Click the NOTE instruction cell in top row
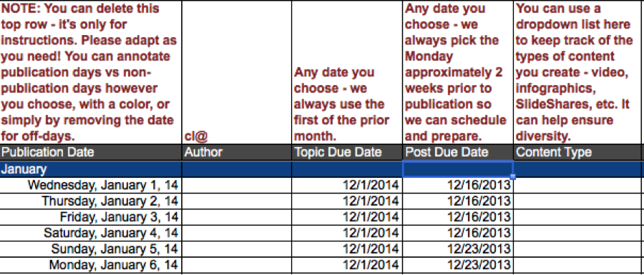Viewport: 644px width, 275px height. point(91,72)
